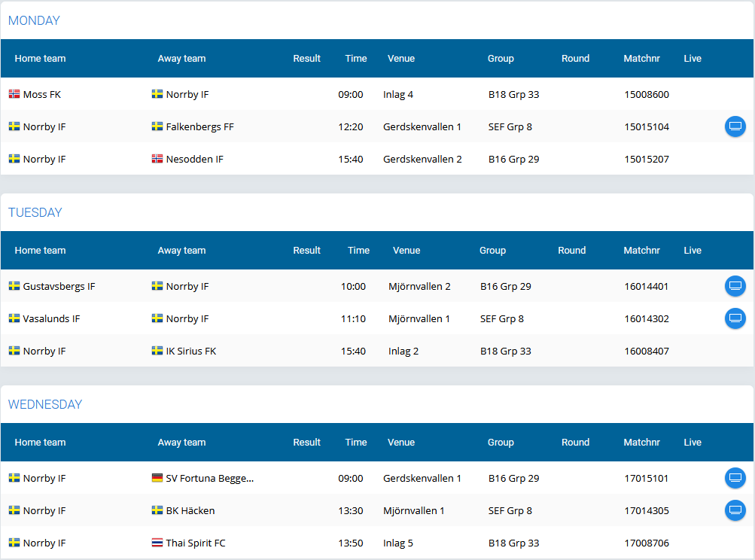This screenshot has width=755, height=560.
Task: Click the MONDAY heading
Action: coord(34,20)
